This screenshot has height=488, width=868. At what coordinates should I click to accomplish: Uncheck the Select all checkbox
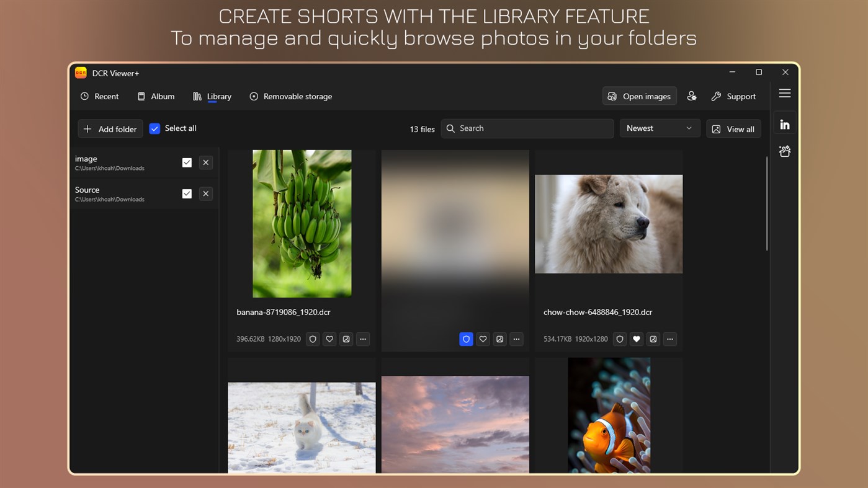(x=154, y=128)
